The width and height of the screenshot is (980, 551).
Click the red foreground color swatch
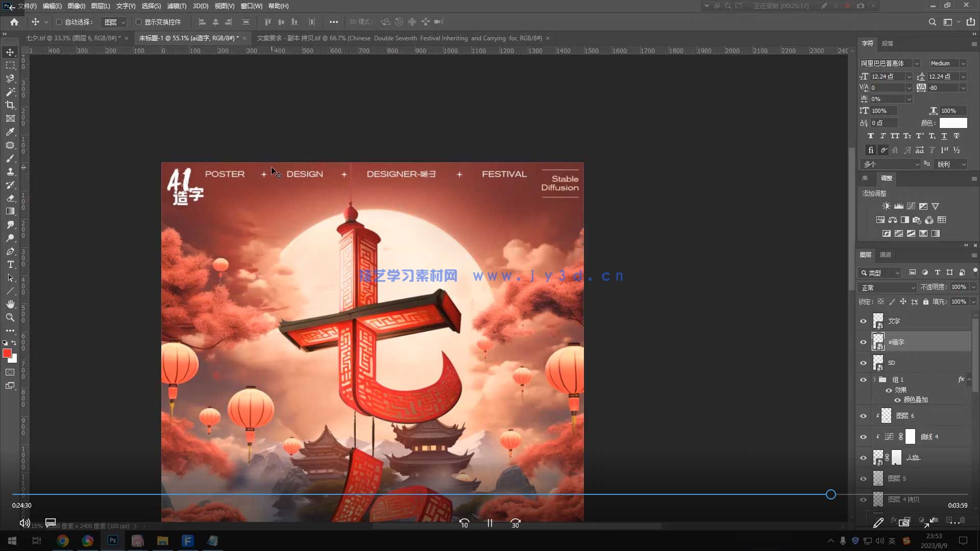click(x=7, y=353)
